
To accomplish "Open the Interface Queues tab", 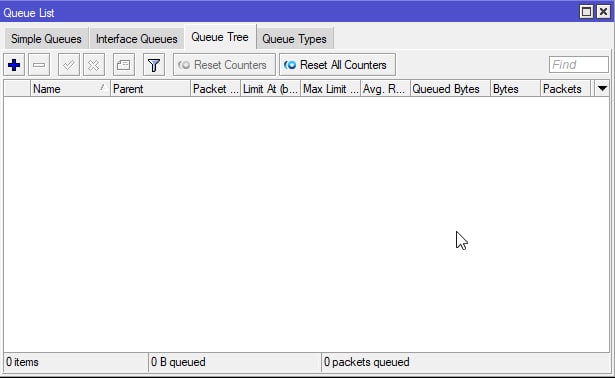I will click(x=136, y=39).
